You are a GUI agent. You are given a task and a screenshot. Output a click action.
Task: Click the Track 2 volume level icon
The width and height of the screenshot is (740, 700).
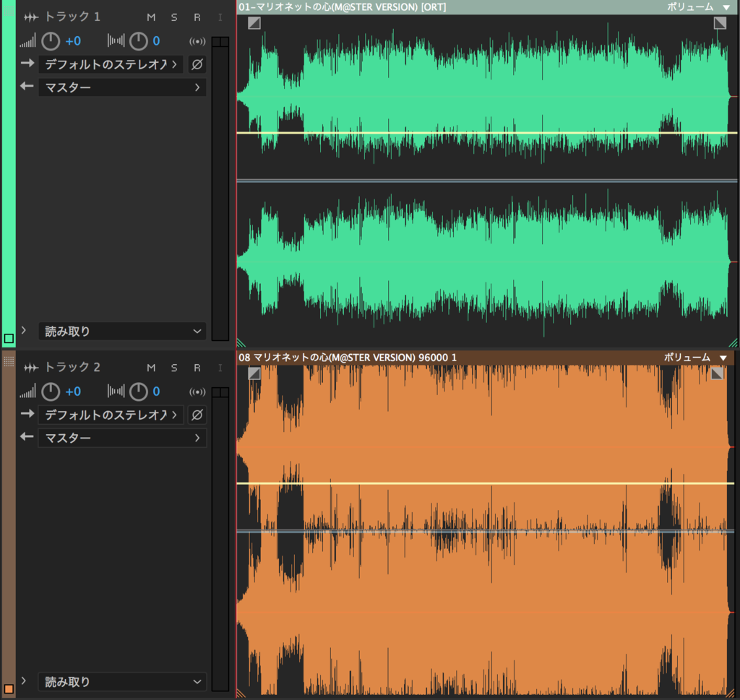point(27,392)
